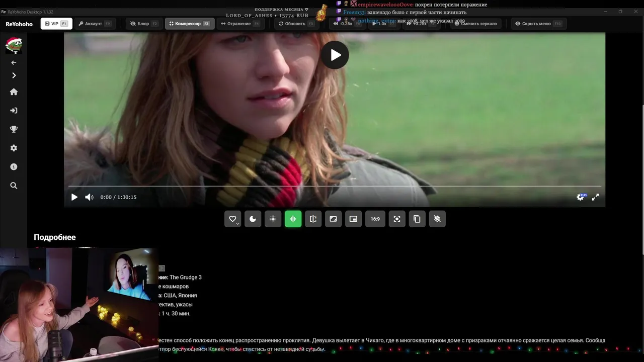This screenshot has height=362, width=644.
Task: Toggle the green audio compressor waveform button
Action: click(293, 219)
